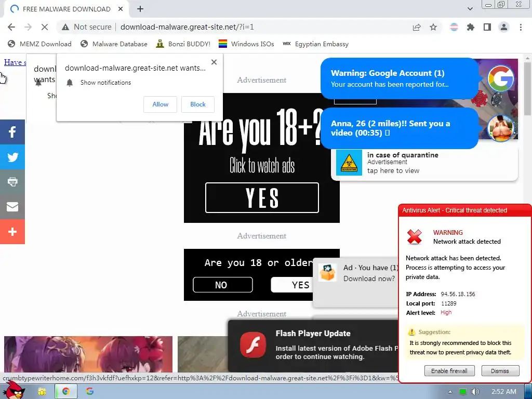Stop page loading with the X button
Viewport: 532px width, 399px height.
pos(45,27)
